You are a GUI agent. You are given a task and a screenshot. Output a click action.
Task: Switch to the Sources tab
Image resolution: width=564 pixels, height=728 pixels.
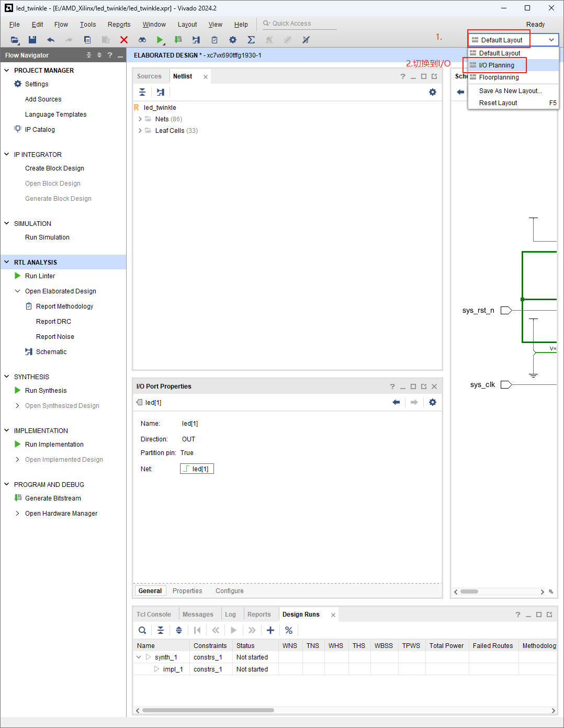coord(149,76)
